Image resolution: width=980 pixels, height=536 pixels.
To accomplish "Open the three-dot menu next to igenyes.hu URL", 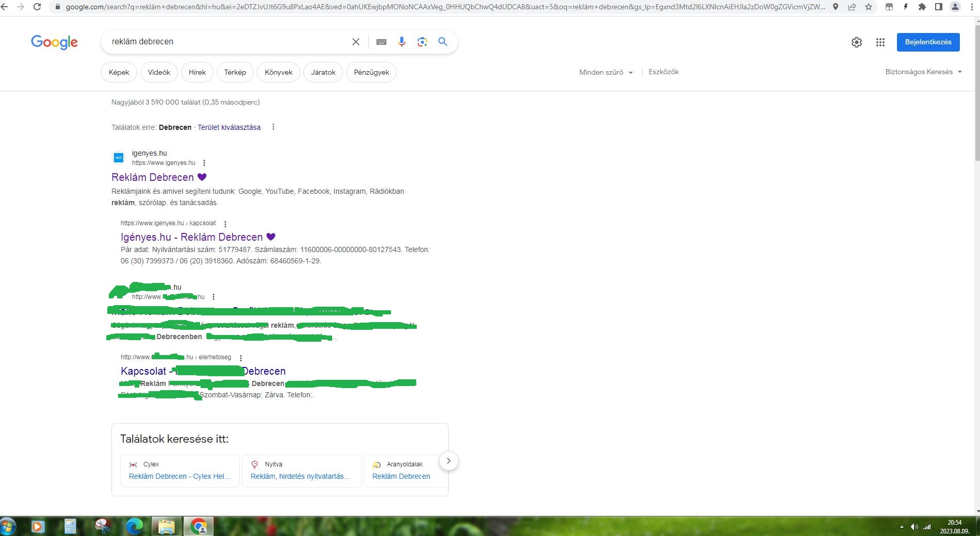I will coord(204,163).
